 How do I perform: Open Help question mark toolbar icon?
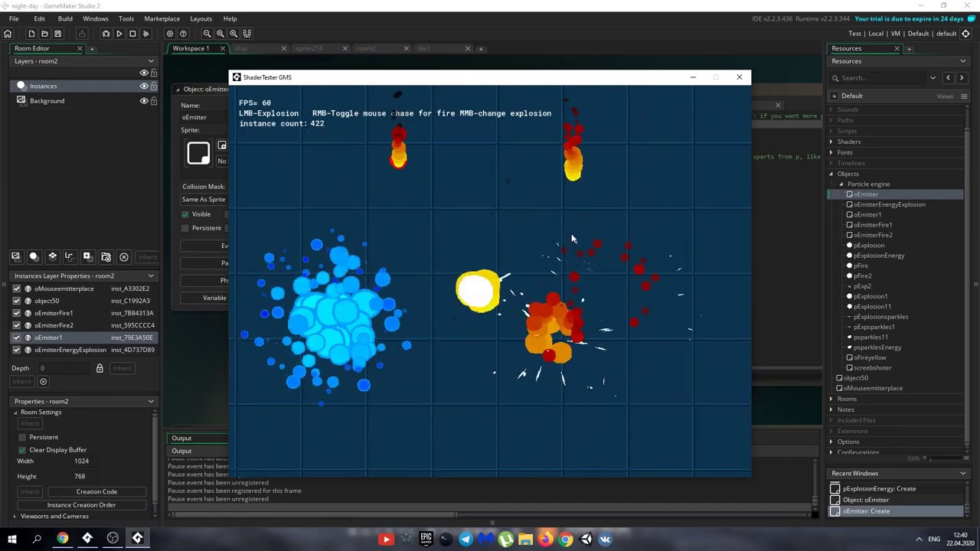[183, 34]
